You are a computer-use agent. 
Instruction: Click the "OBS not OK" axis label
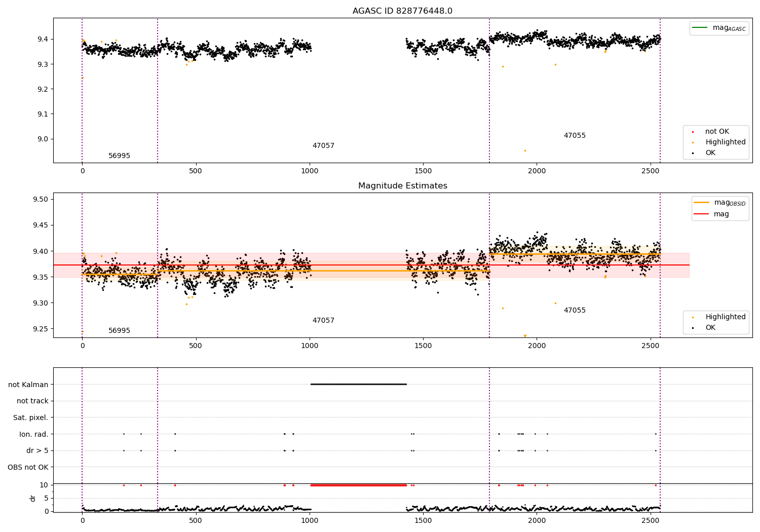point(28,467)
